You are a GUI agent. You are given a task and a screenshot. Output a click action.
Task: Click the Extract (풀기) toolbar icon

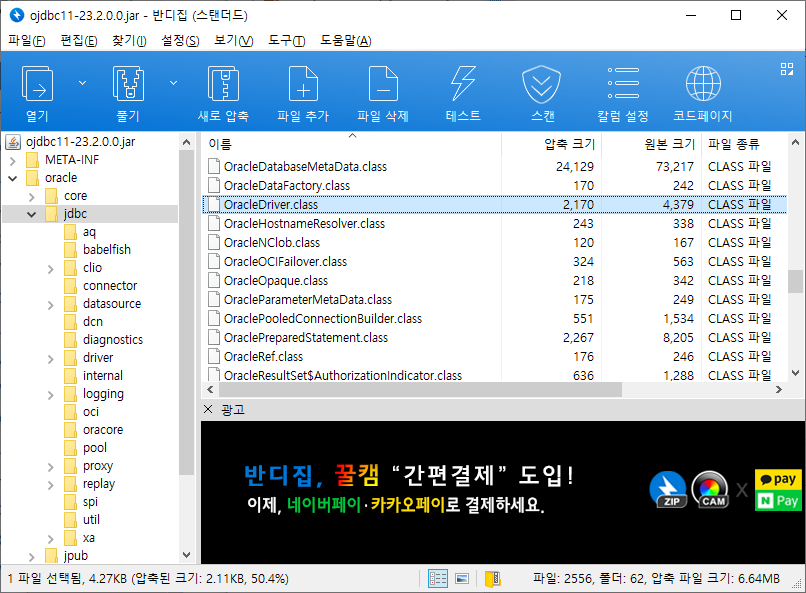tap(128, 84)
